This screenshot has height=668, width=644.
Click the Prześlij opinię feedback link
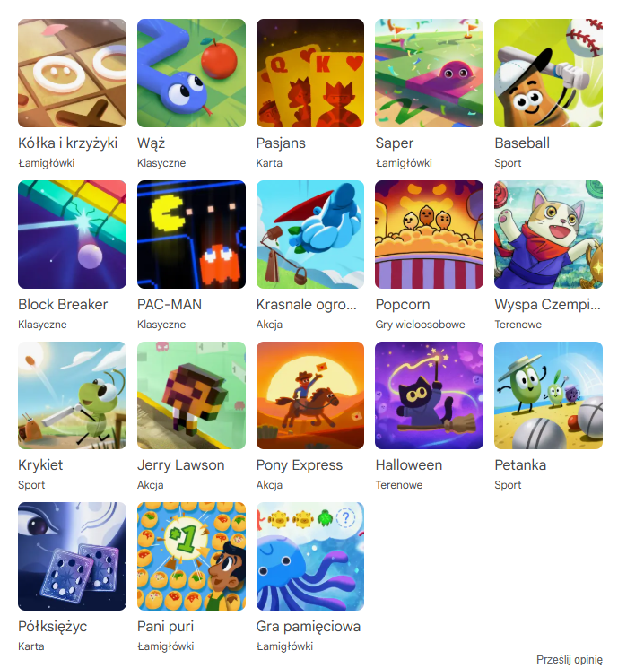coord(570,659)
